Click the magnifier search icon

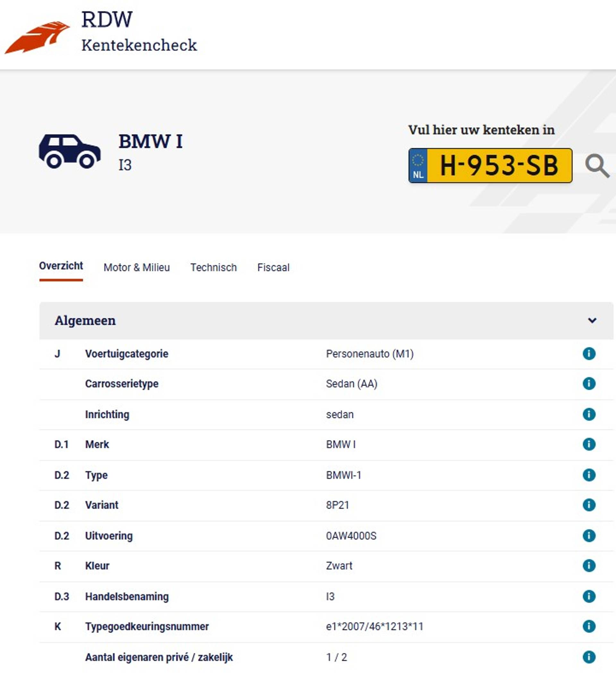(597, 166)
